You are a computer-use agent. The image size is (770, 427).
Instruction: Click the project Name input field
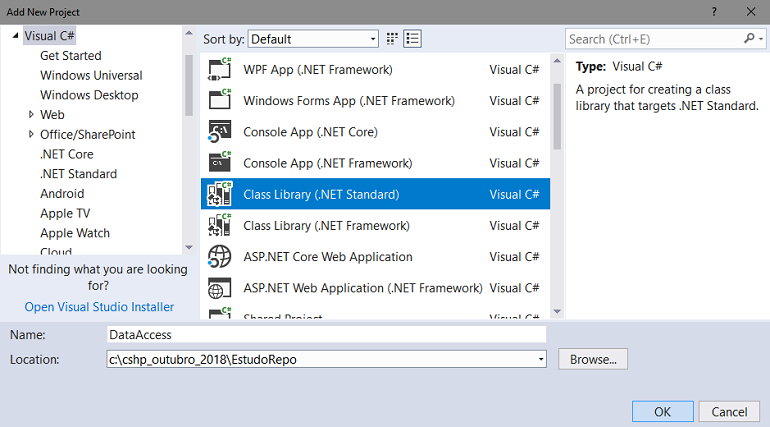click(326, 335)
